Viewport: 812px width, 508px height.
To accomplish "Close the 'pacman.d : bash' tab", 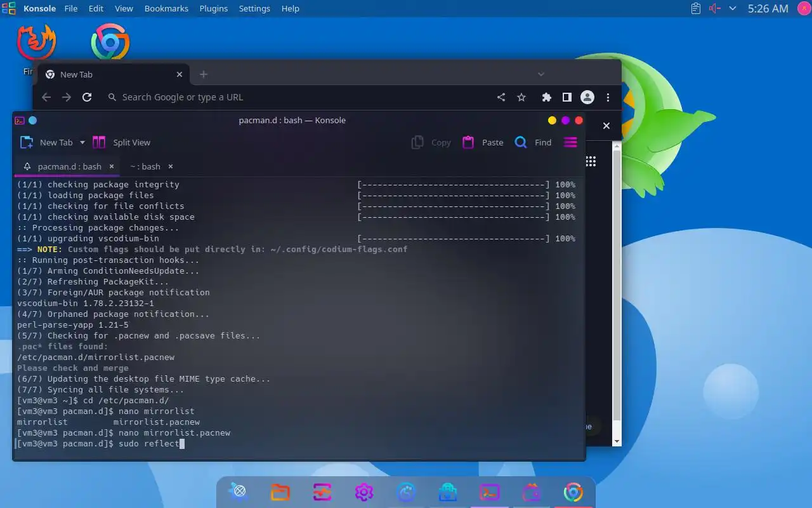I will (x=112, y=166).
